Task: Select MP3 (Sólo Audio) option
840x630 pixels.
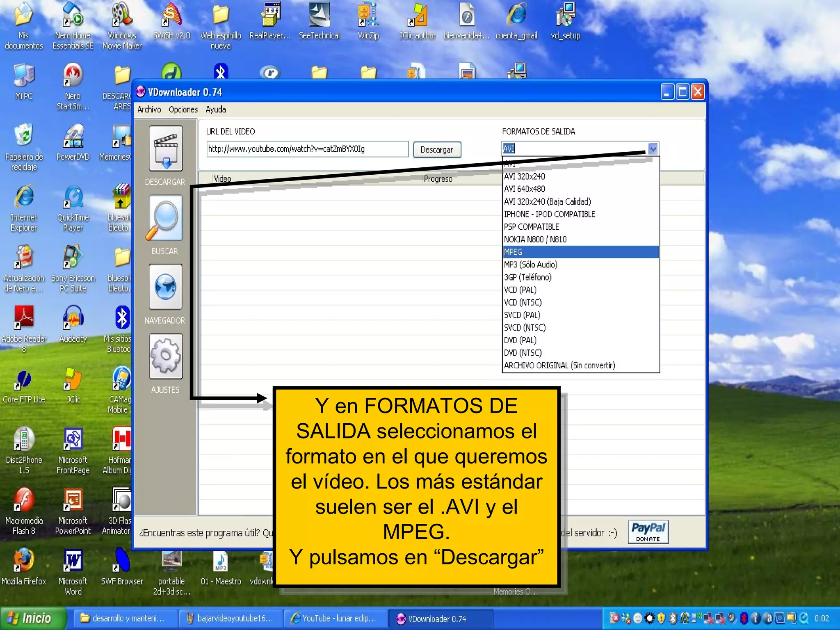Action: click(581, 265)
